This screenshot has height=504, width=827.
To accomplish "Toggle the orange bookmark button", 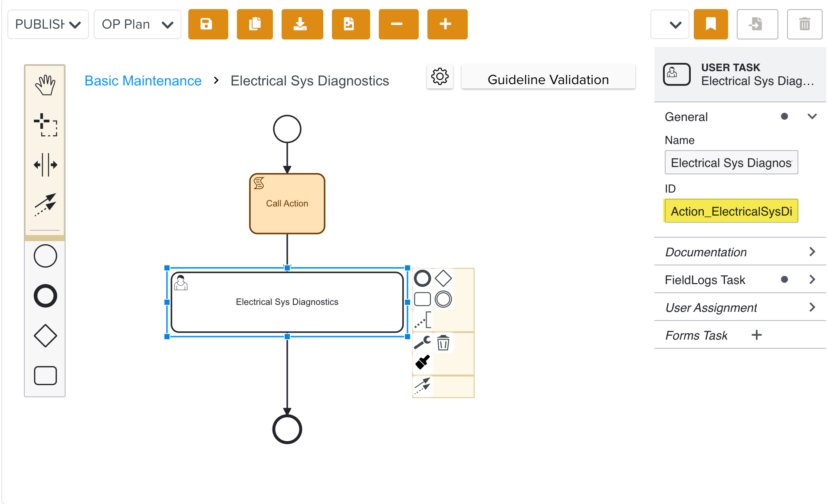I will [710, 24].
